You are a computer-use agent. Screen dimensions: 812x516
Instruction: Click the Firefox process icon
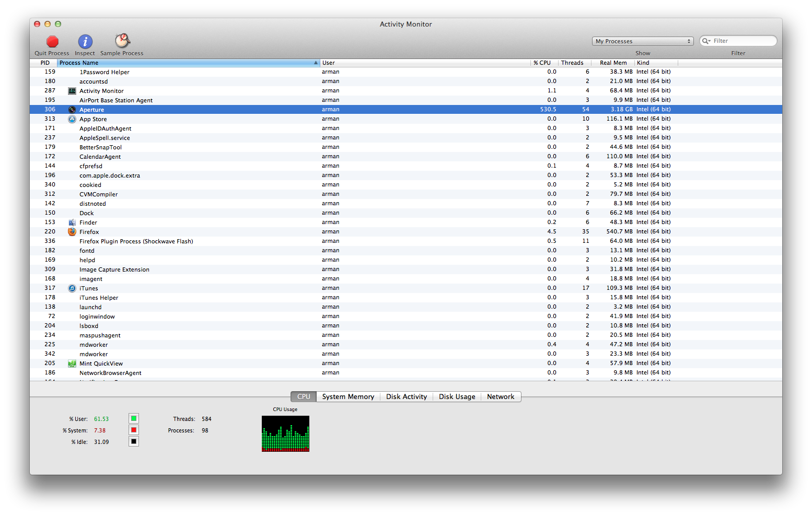pyautogui.click(x=72, y=232)
